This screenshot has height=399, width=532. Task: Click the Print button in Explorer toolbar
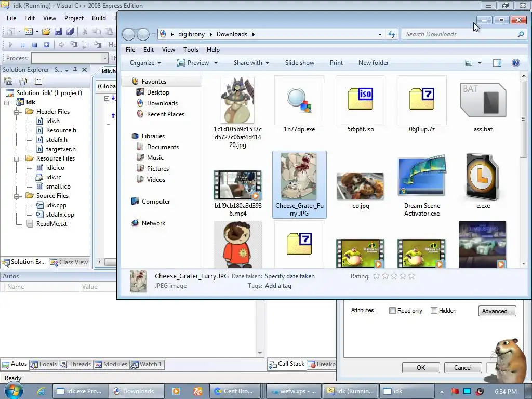336,63
